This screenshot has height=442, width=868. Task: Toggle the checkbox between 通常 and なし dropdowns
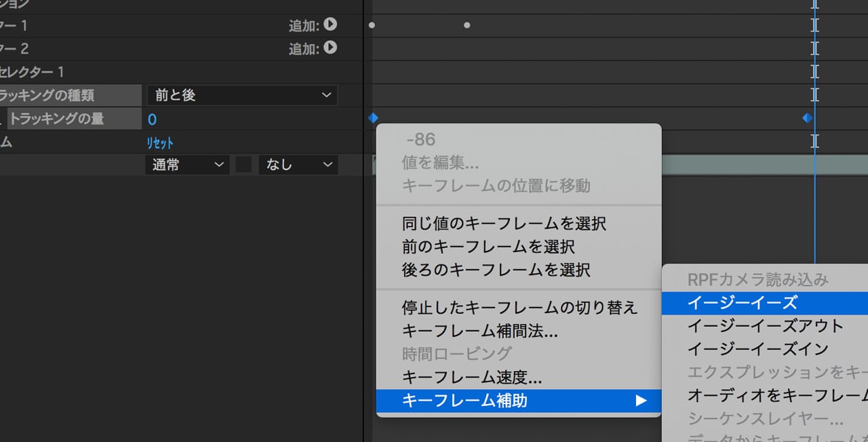[243, 165]
